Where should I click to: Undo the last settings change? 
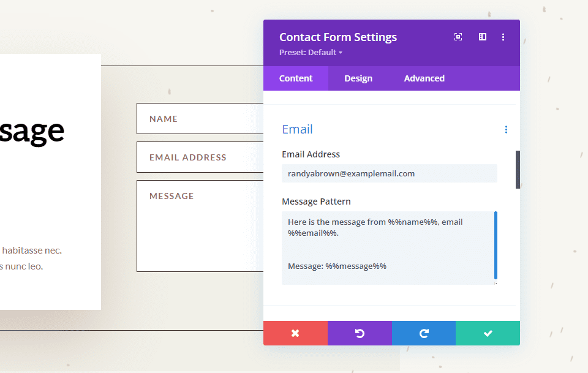point(360,333)
